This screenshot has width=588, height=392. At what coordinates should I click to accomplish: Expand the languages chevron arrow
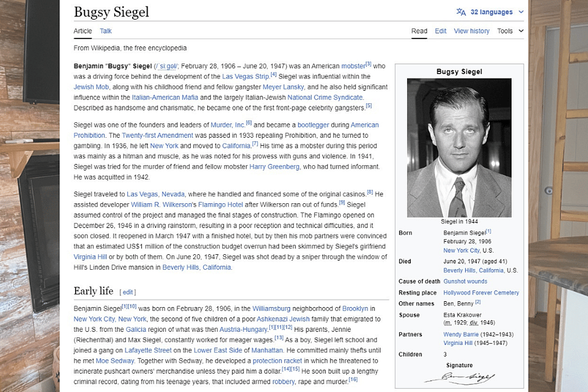click(x=521, y=12)
